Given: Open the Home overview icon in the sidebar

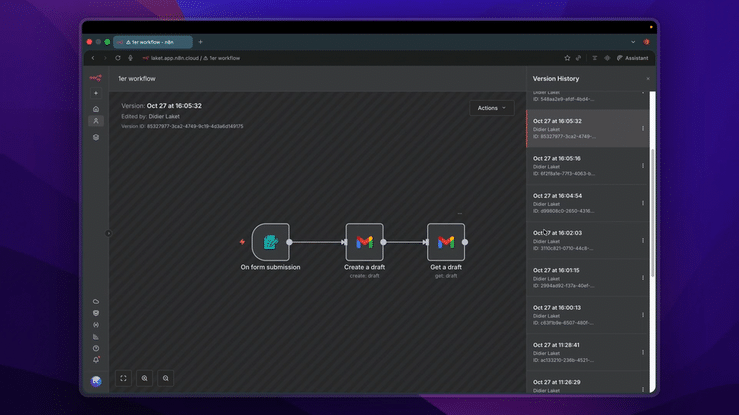Looking at the screenshot, I should 96,109.
